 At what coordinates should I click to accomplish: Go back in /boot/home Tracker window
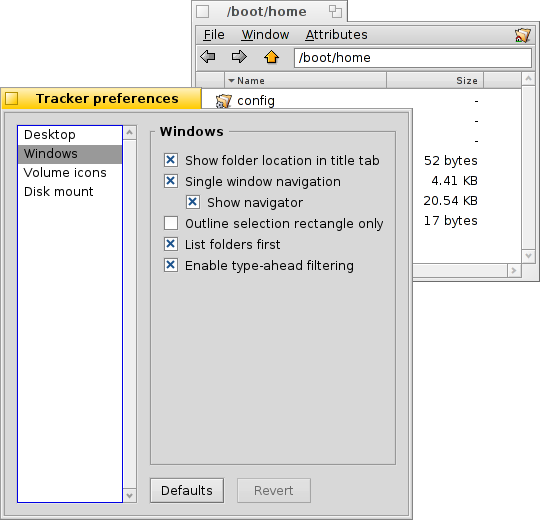coord(208,56)
